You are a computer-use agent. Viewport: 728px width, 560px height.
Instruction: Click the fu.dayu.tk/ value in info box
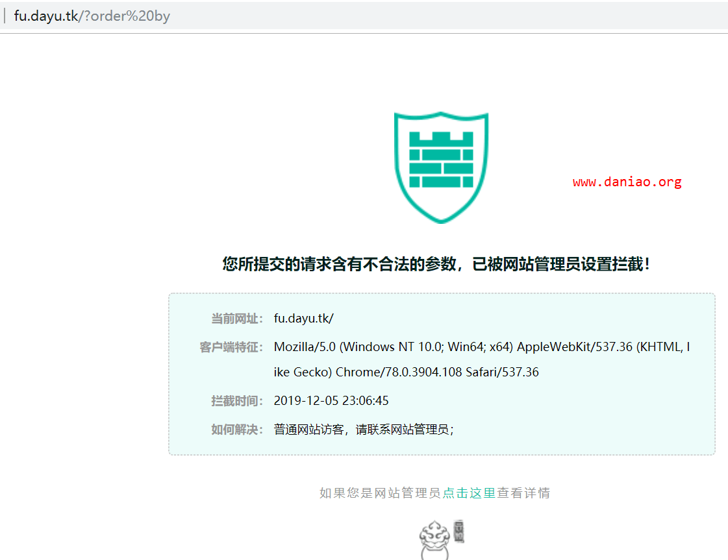(303, 319)
